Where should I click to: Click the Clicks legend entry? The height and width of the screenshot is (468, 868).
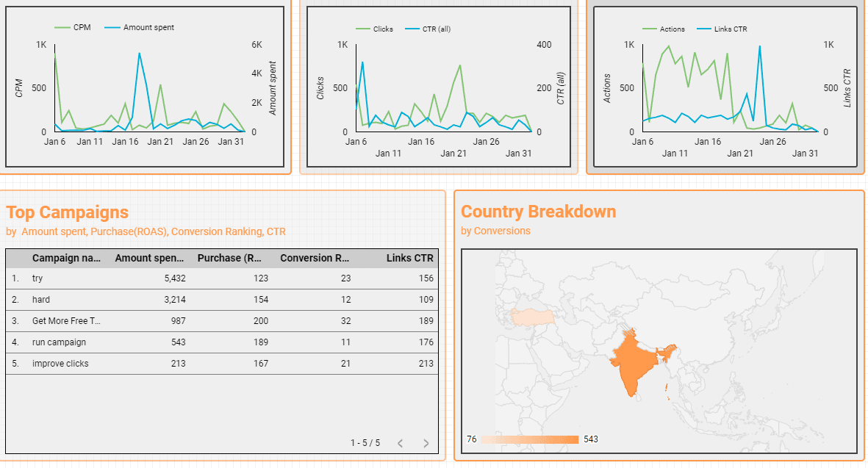(x=375, y=29)
